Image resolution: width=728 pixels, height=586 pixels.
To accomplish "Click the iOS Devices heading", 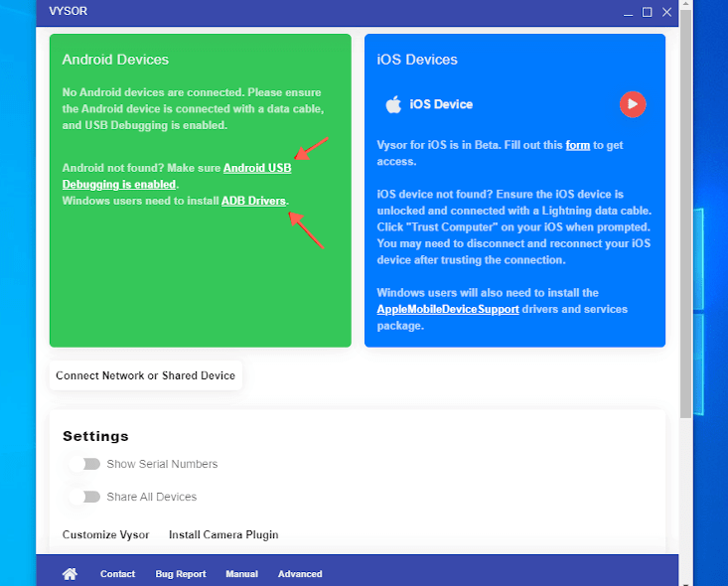I will (417, 60).
